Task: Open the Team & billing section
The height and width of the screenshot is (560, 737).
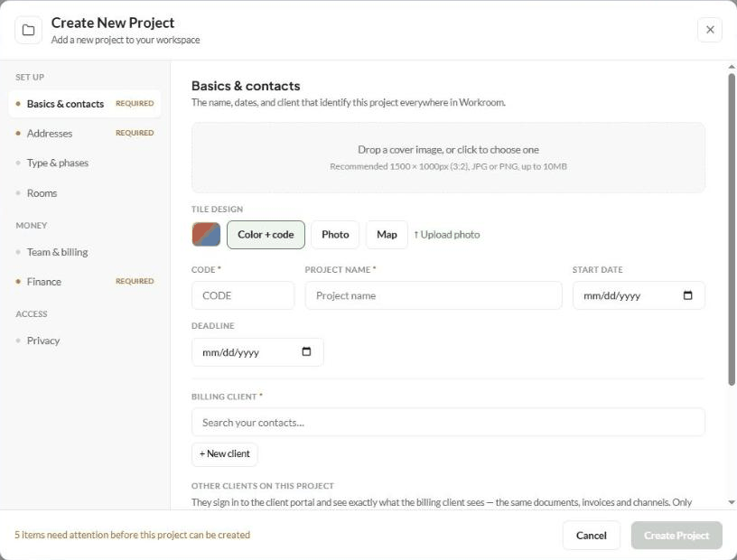Action: pyautogui.click(x=85, y=252)
